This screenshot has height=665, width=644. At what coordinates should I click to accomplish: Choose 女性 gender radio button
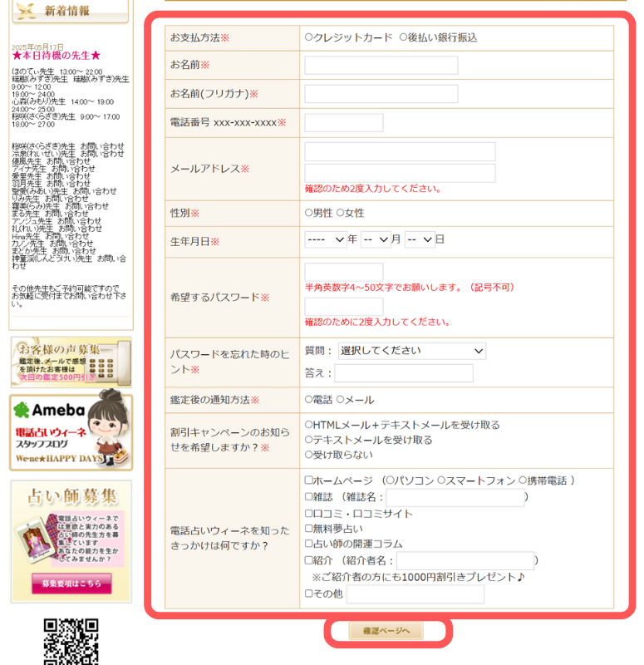pos(340,213)
